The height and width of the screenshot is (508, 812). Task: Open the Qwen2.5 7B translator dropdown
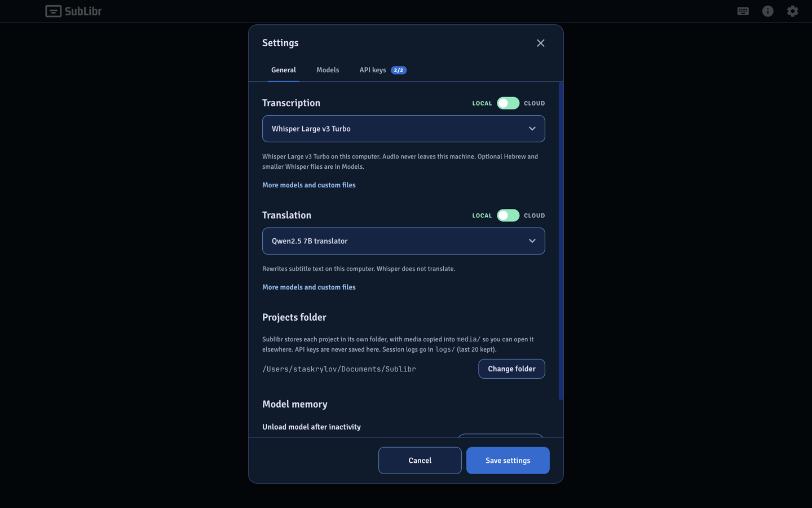(x=403, y=241)
